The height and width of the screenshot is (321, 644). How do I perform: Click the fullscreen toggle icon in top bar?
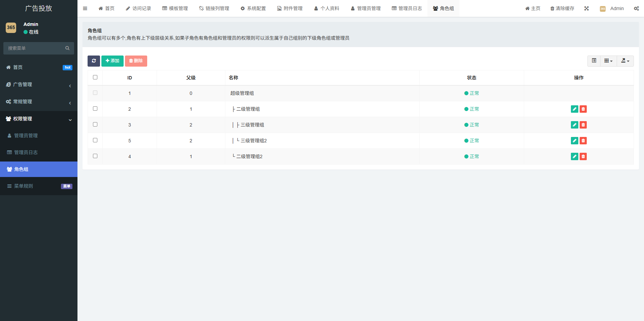[x=587, y=8]
